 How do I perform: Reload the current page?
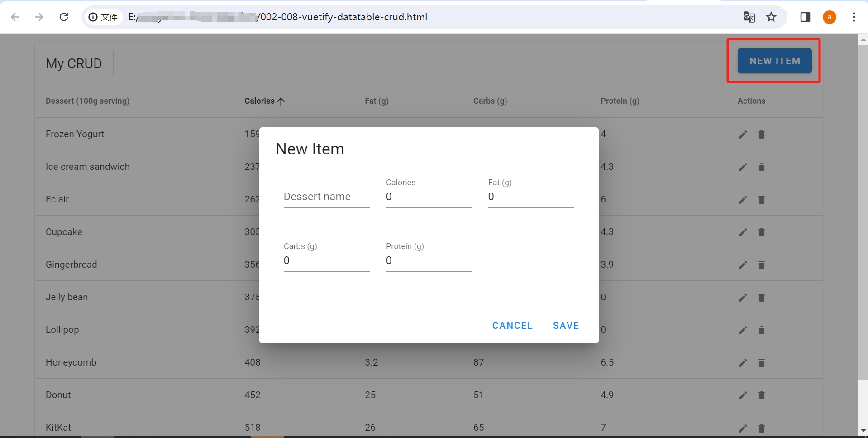point(64,17)
